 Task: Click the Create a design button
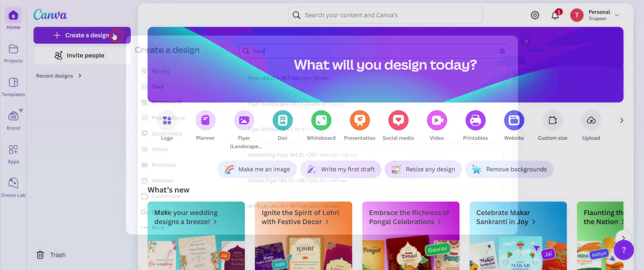[82, 35]
